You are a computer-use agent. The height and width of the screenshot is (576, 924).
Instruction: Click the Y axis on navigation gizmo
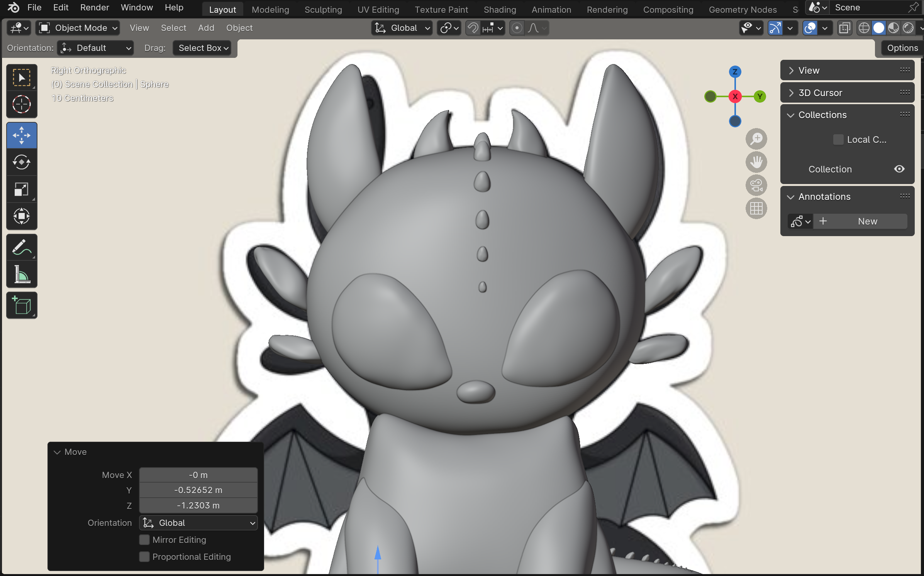click(x=760, y=96)
